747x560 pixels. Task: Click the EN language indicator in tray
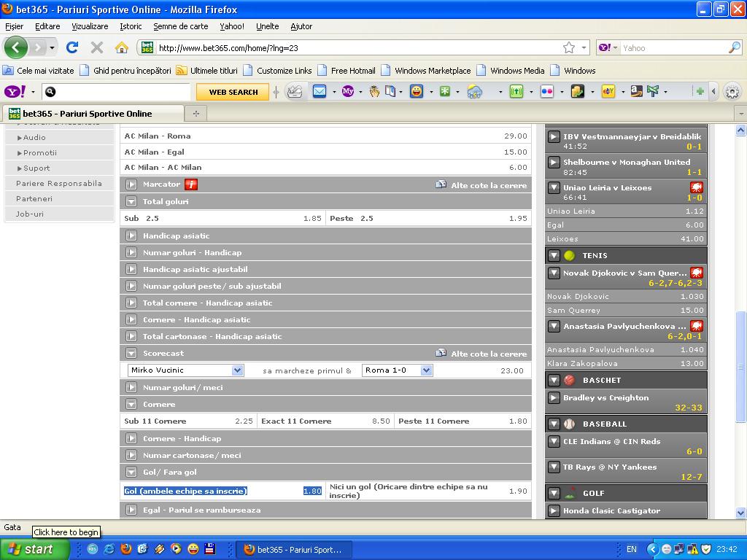click(631, 549)
